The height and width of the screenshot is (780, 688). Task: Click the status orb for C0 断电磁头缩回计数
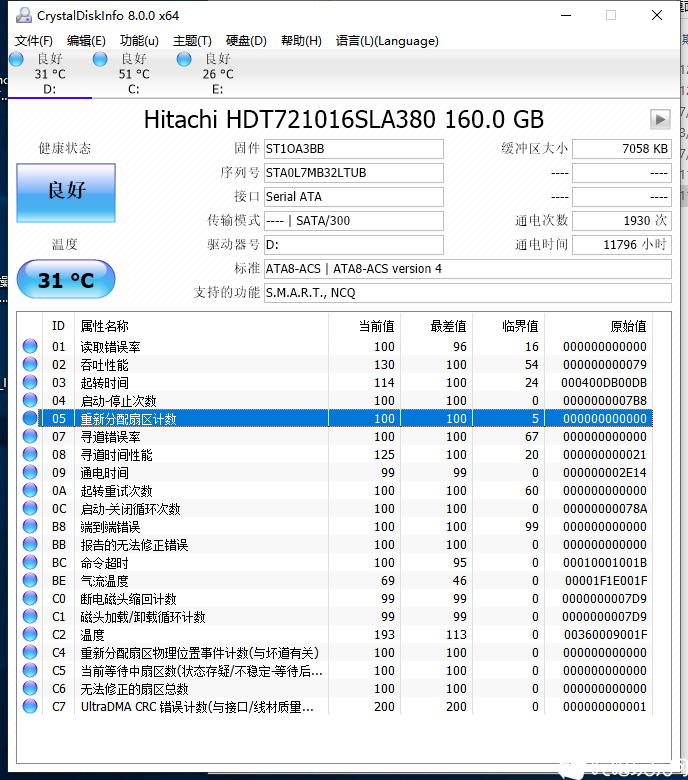pos(30,597)
